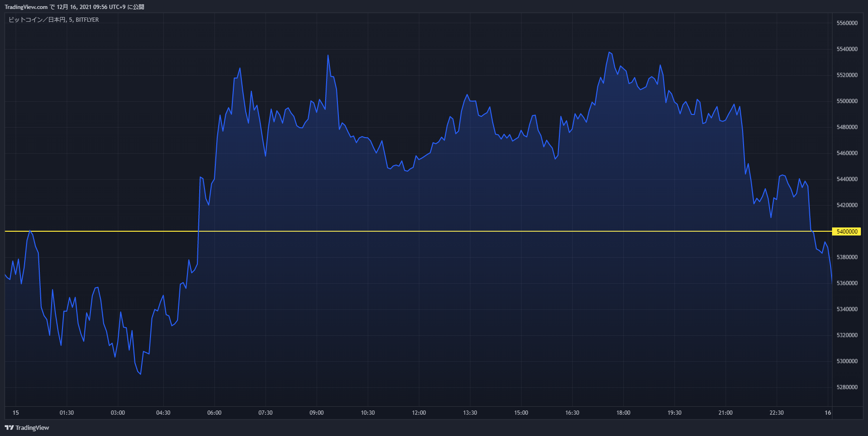
Task: Click price axis label 5480000
Action: pos(847,127)
